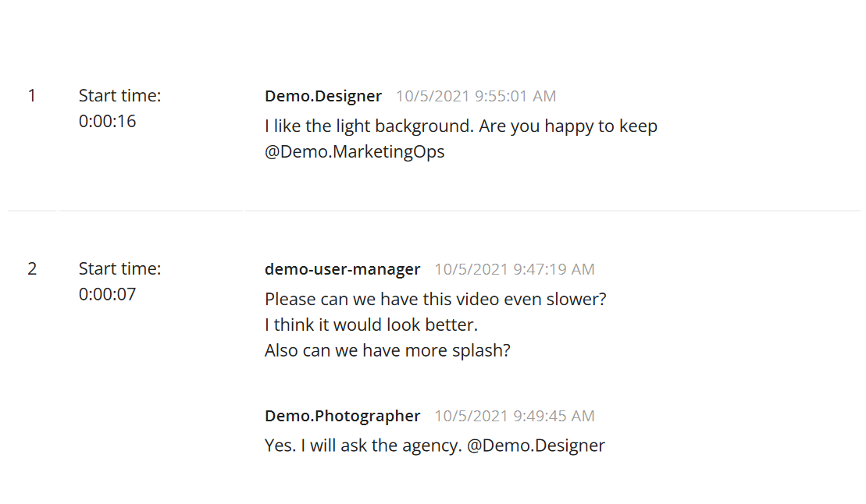Click the Start time label of comment 2

(x=119, y=269)
